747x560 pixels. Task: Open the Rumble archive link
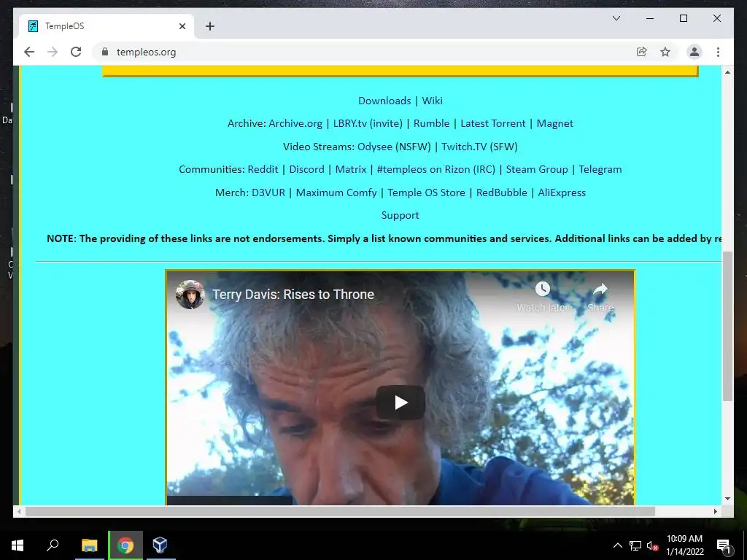[x=431, y=123]
